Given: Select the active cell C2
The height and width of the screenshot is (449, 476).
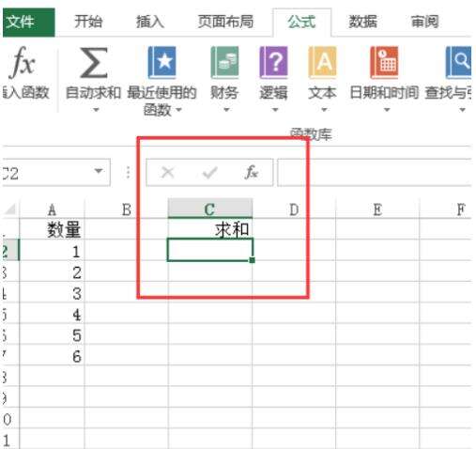Looking at the screenshot, I should [x=210, y=250].
